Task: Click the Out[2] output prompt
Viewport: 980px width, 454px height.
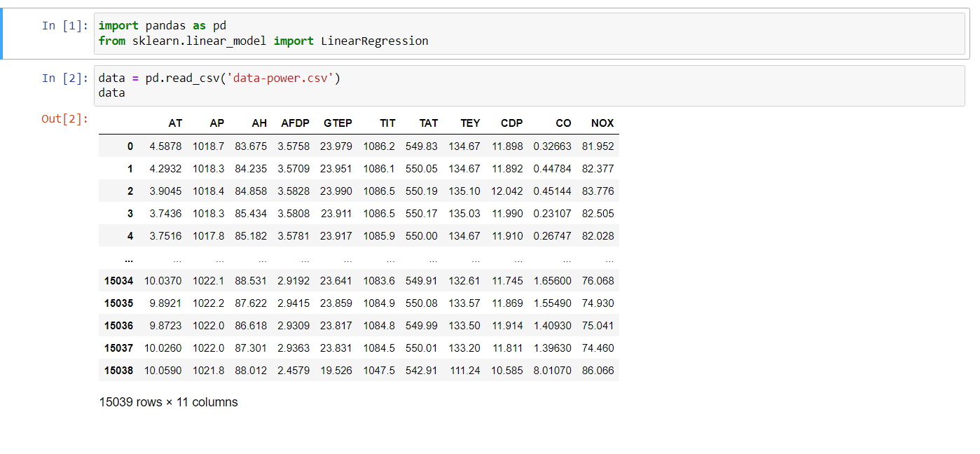Action: 65,118
